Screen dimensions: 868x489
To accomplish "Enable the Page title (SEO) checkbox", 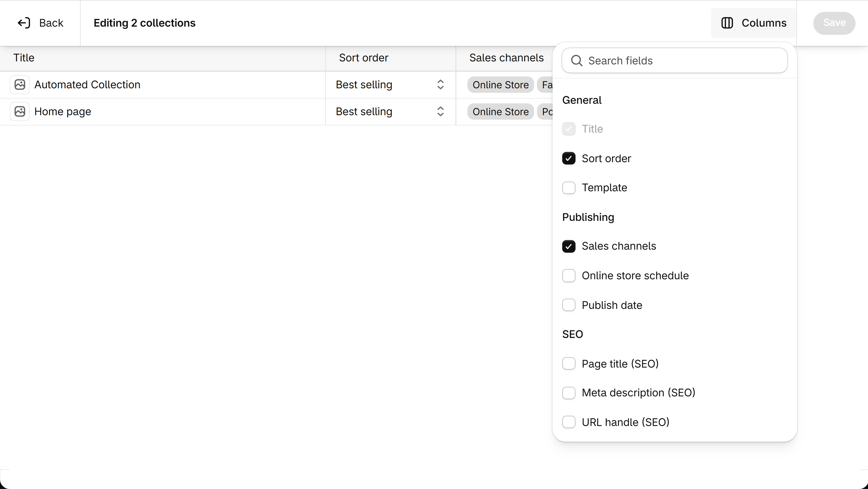I will 569,364.
